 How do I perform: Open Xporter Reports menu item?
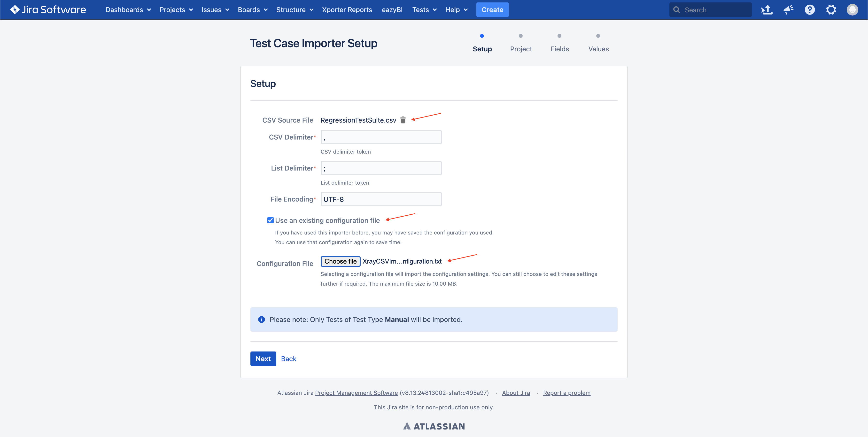click(x=347, y=10)
